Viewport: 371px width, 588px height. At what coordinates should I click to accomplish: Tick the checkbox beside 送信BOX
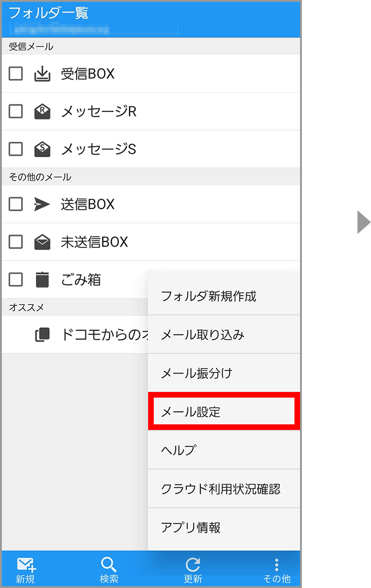[x=16, y=204]
